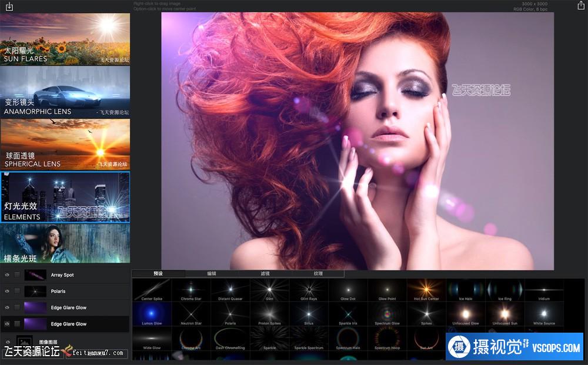This screenshot has width=588, height=365.
Task: Select the Anamorphic Lens category
Action: coord(65,91)
